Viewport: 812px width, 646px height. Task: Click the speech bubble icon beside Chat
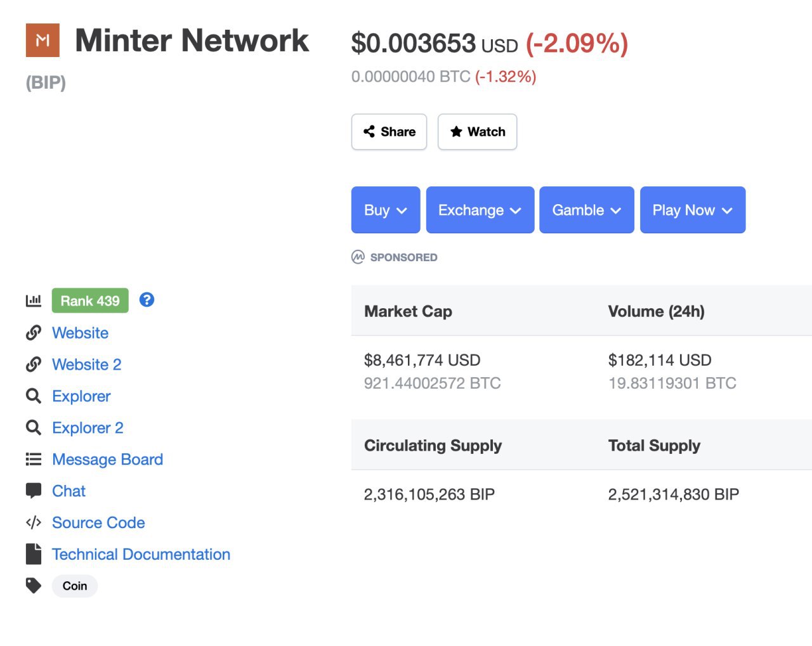click(x=34, y=491)
